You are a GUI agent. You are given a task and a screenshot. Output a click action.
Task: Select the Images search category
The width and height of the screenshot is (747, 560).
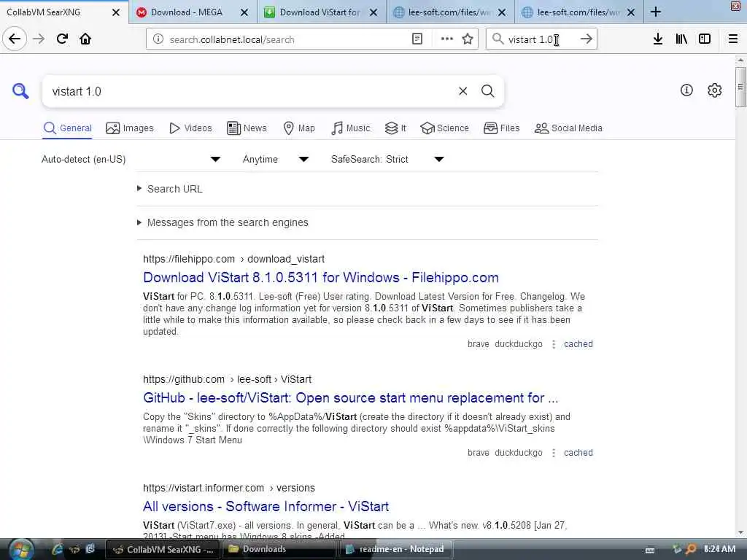tap(130, 128)
